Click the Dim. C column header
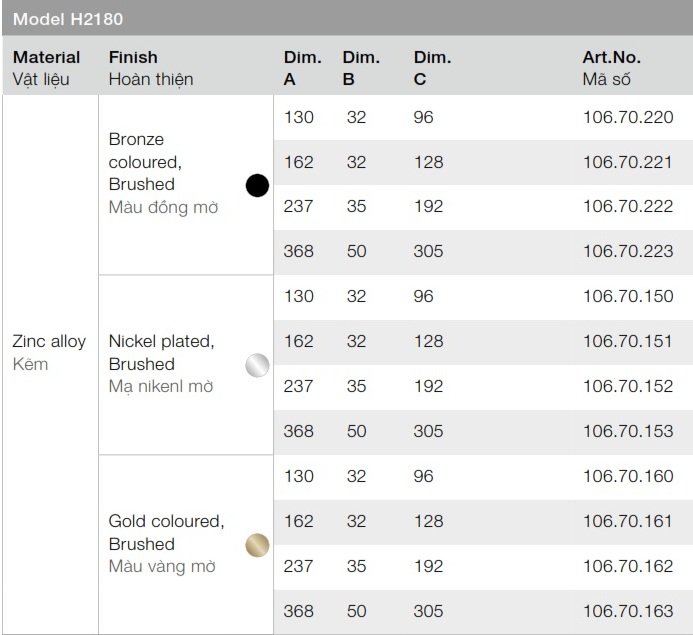Screen dimensions: 693x635 pyautogui.click(x=431, y=67)
